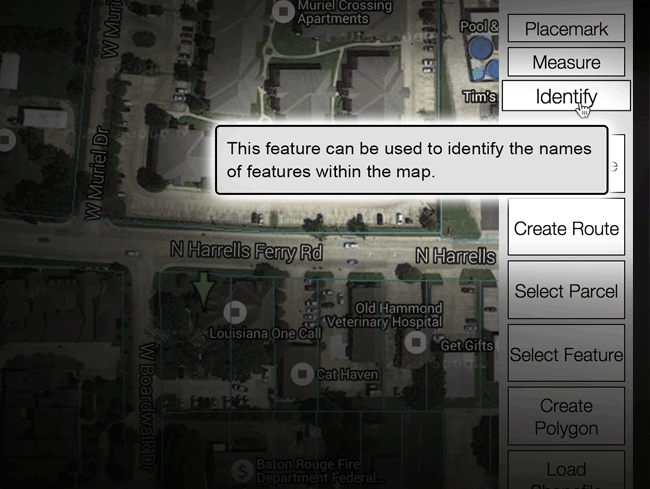This screenshot has height=489, width=650.
Task: Click the Louisiana One Call map marker
Action: (236, 310)
